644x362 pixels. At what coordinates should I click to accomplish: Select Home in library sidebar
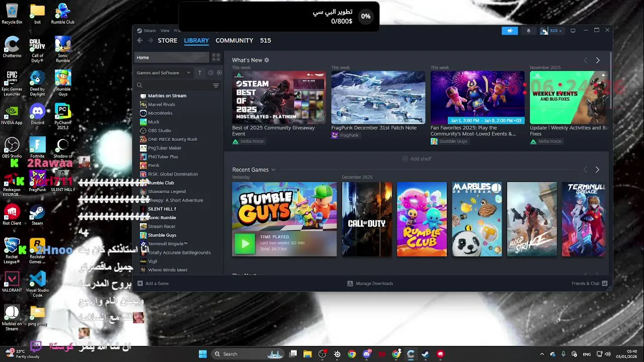(172, 57)
